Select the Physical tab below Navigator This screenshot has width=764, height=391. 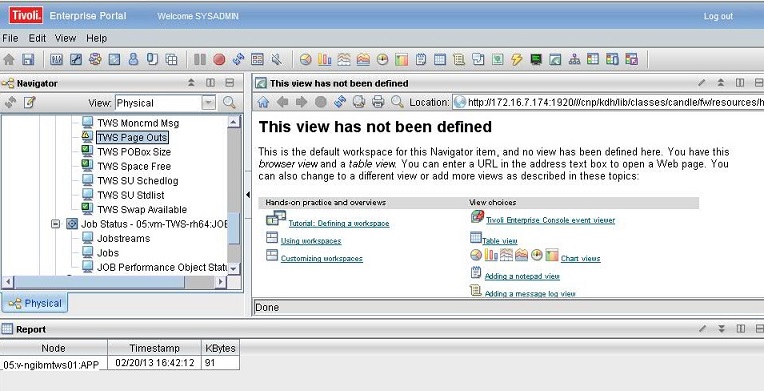[x=35, y=303]
